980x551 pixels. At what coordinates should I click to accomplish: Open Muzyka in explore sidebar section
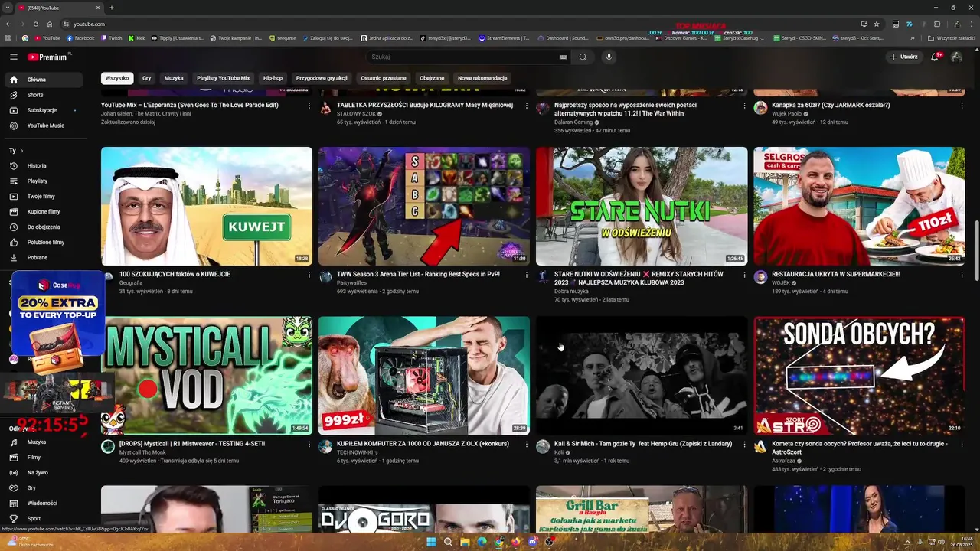point(43,442)
